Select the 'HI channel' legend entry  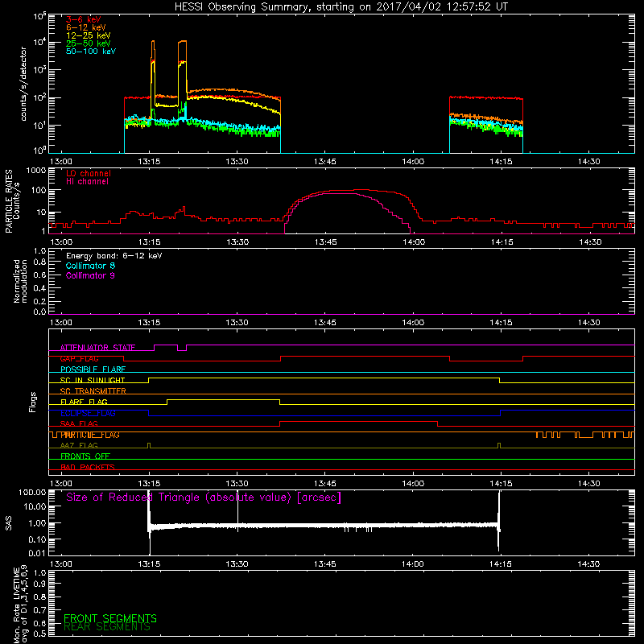[x=87, y=182]
